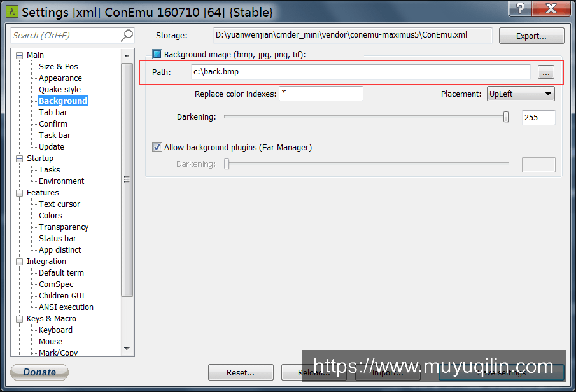This screenshot has height=392, width=576.
Task: Select Text cursor settings
Action: point(59,204)
